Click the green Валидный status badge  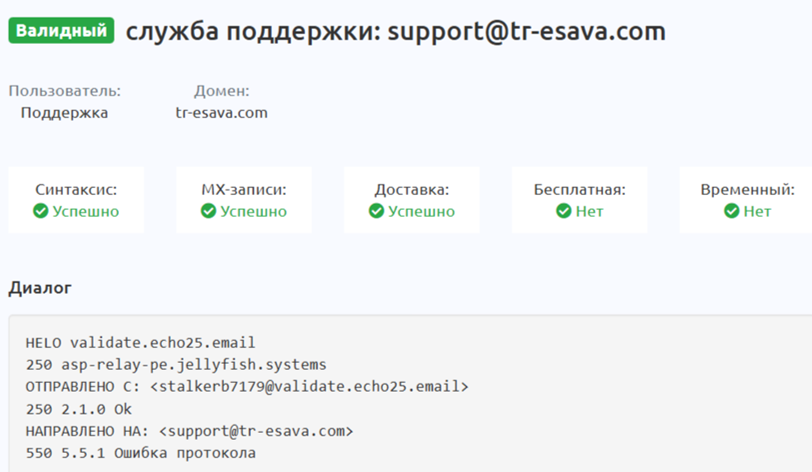62,31
